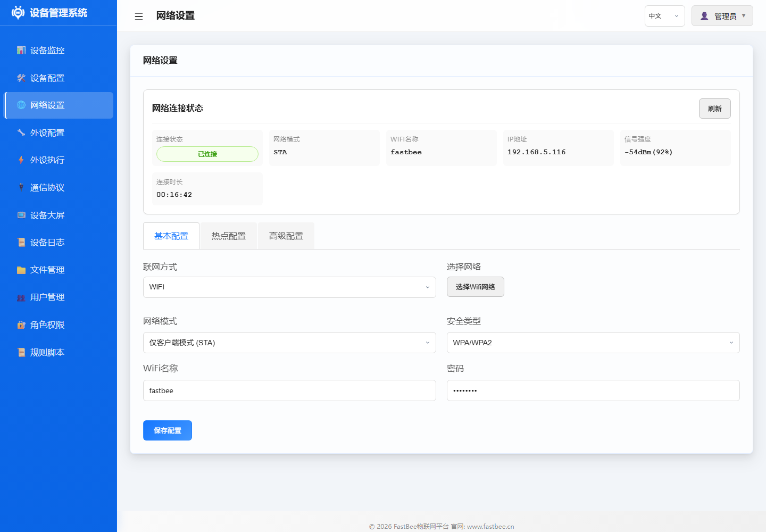Open 设备监控 in the sidebar
This screenshot has width=766, height=532.
pyautogui.click(x=59, y=50)
